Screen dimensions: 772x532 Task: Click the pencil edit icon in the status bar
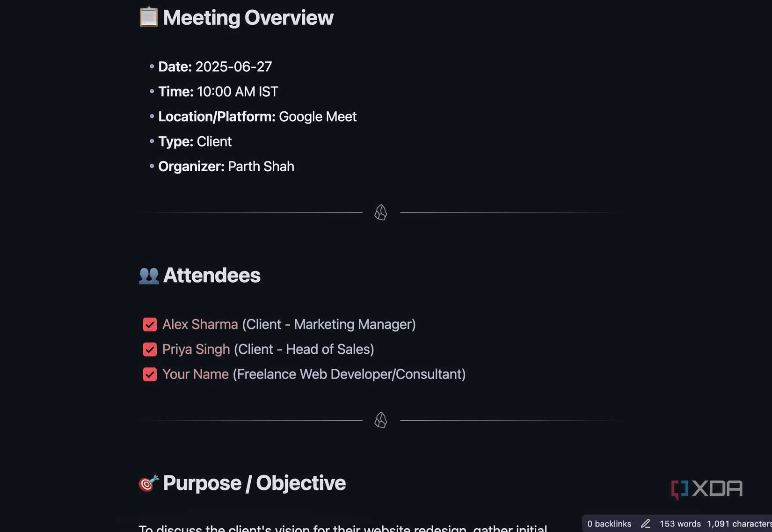pos(646,524)
